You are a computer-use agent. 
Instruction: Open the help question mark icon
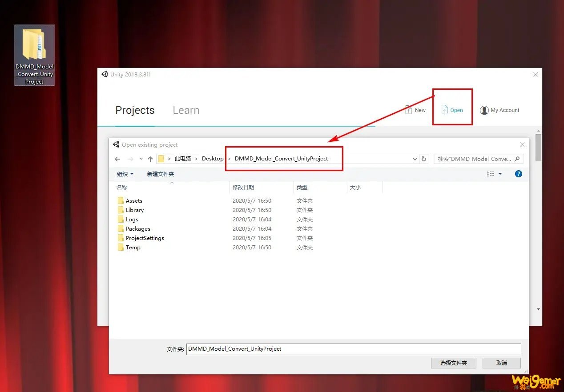click(518, 174)
